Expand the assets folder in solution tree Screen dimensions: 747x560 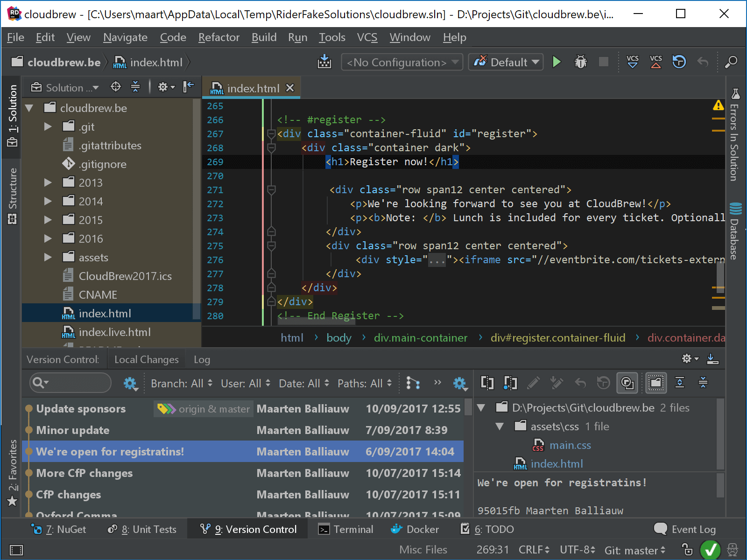point(48,257)
